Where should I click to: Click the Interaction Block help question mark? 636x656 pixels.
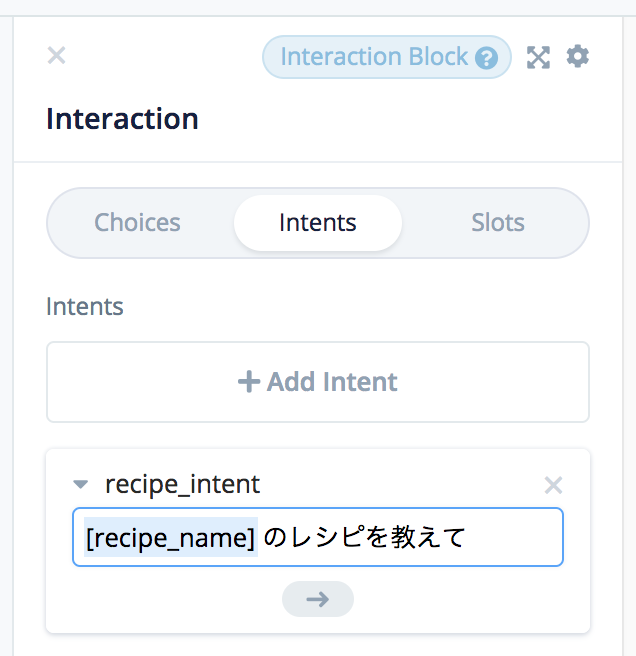pyautogui.click(x=487, y=58)
